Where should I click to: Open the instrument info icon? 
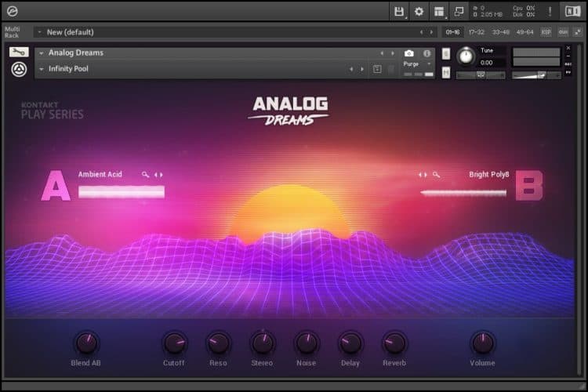tap(427, 53)
